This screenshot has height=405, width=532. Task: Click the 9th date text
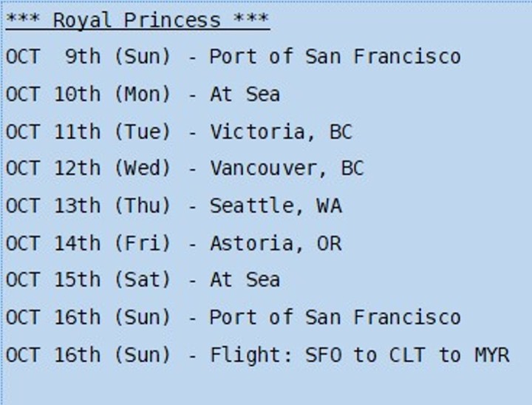[82, 56]
